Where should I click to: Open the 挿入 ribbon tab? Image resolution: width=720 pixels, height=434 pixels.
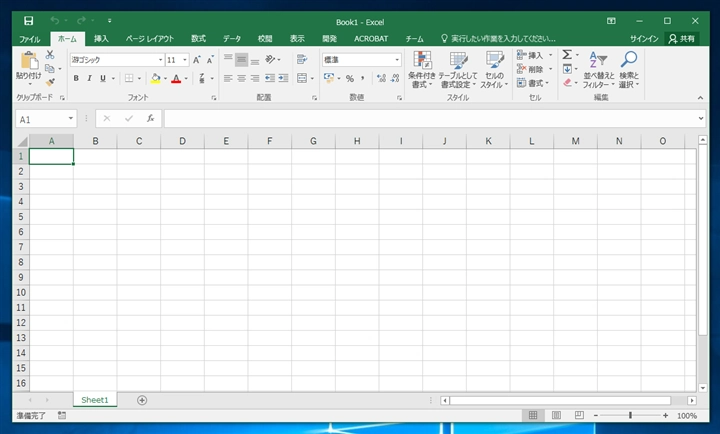(101, 39)
